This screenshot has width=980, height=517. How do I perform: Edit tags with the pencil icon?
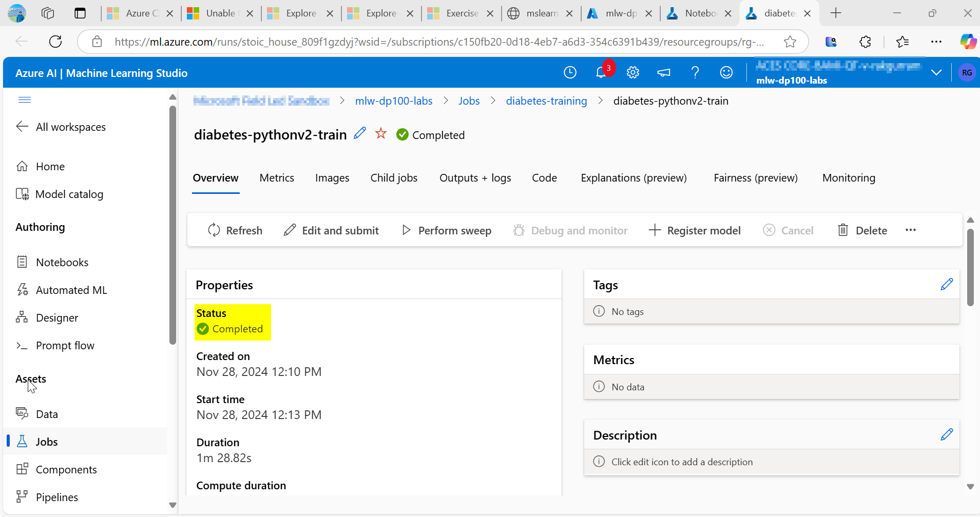click(947, 284)
